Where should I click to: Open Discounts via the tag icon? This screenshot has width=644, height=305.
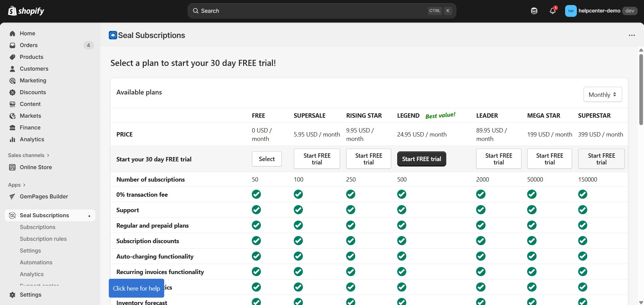[x=12, y=92]
